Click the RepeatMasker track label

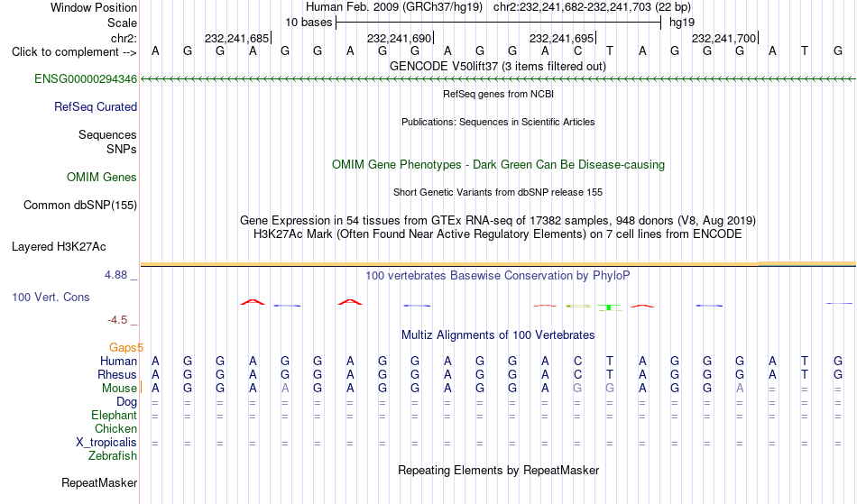99,482
